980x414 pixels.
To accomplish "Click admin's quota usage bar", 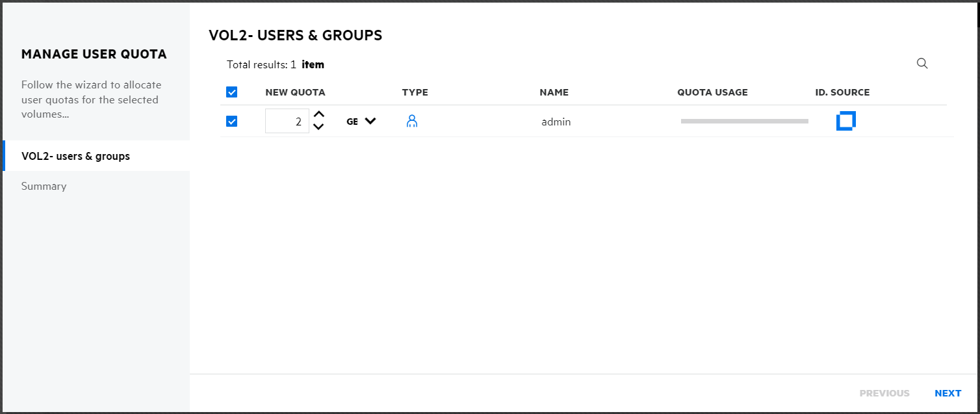I will pos(744,122).
